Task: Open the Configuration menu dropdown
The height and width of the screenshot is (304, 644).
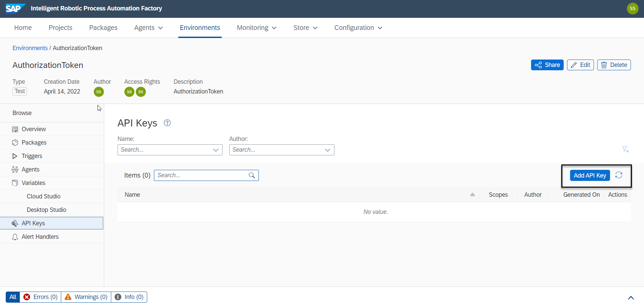Action: (x=358, y=28)
